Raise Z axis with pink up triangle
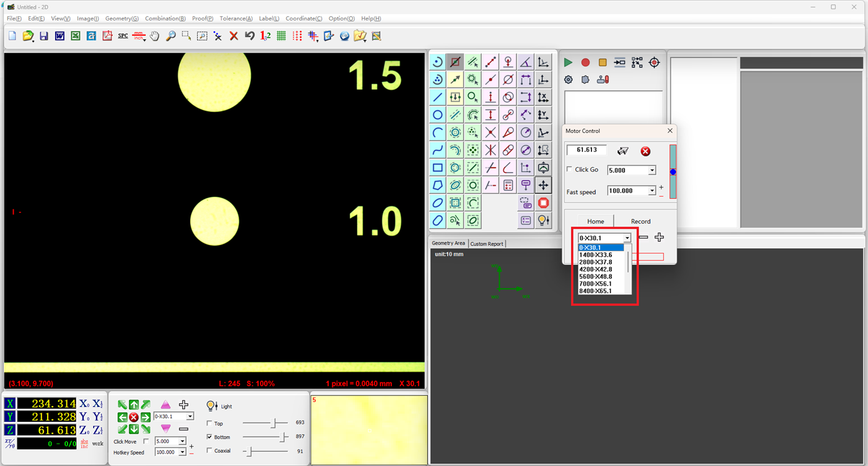 coord(166,405)
